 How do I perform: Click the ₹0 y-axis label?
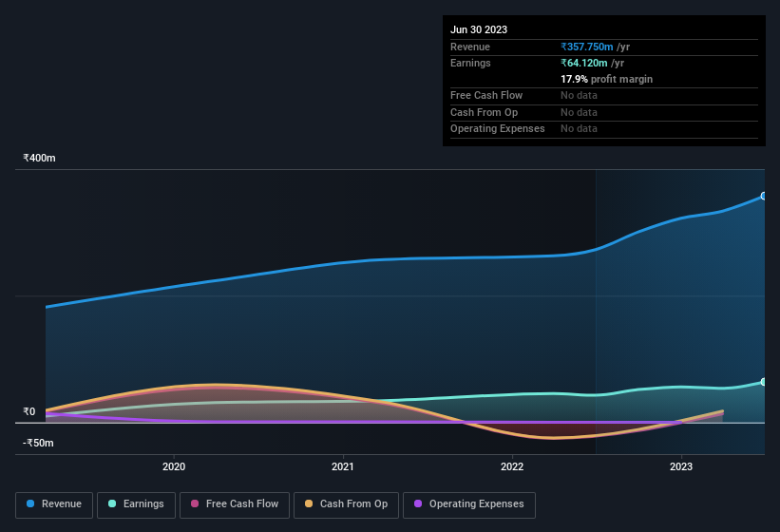point(29,411)
